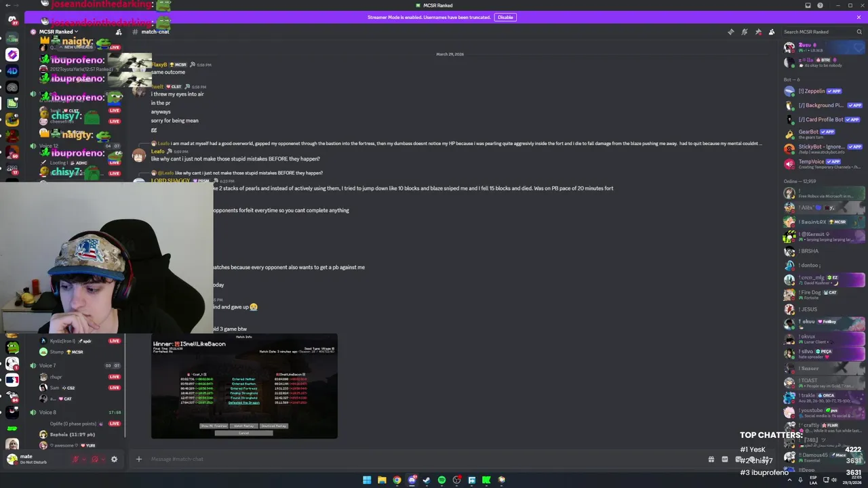The image size is (868, 488).
Task: Open the Discord inbox icon
Action: pos(808,5)
